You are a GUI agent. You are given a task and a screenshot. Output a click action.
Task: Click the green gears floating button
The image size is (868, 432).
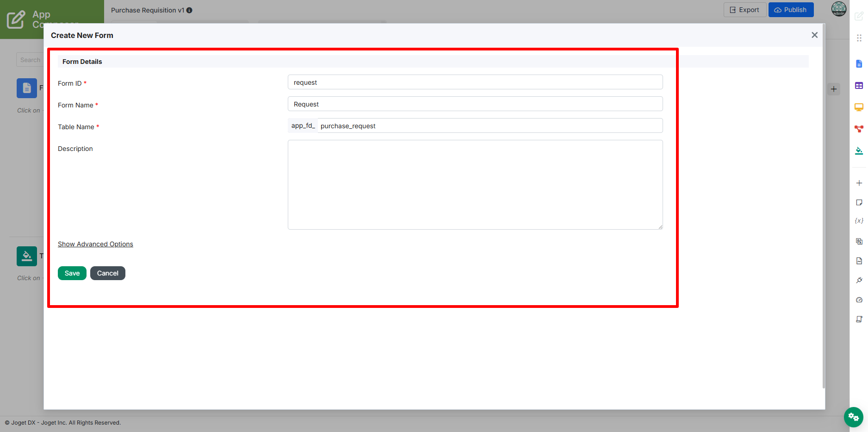[x=853, y=417]
